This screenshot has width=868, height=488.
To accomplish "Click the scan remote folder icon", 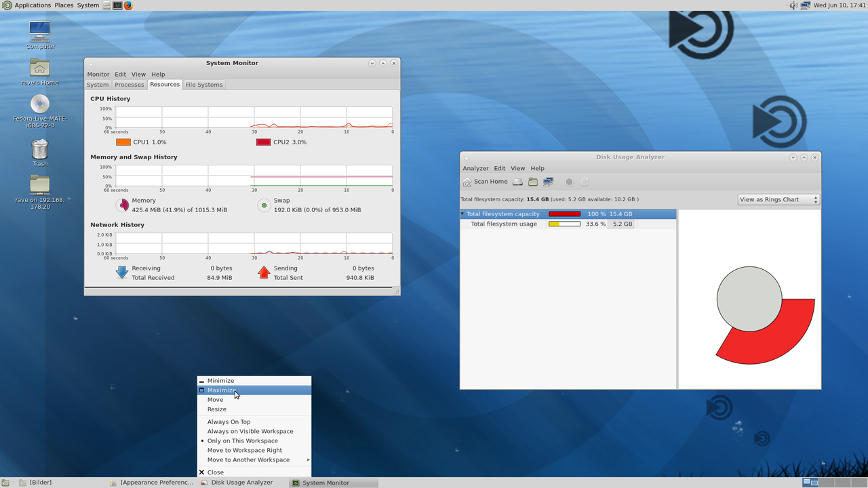I will click(x=549, y=182).
